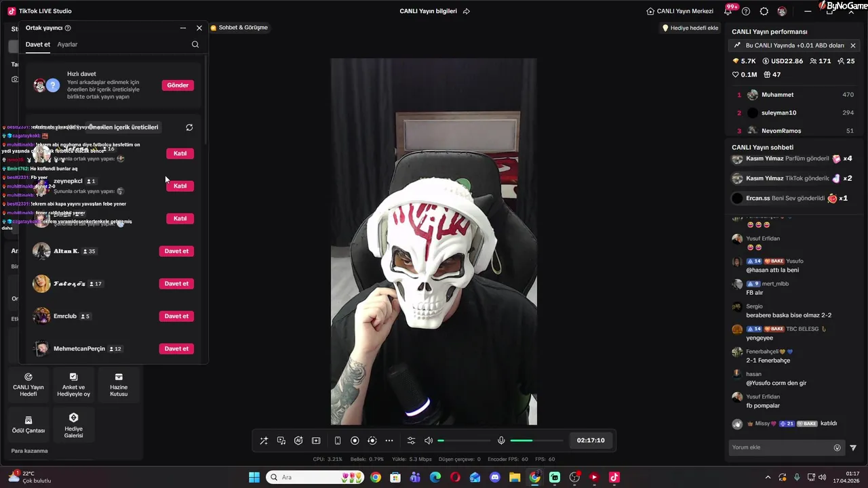
Task: Refresh suggested content creators list
Action: click(x=189, y=127)
